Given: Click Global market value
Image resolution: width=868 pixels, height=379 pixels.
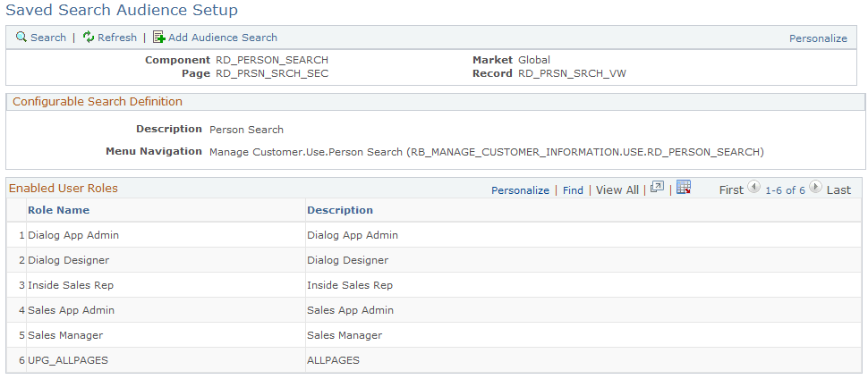Looking at the screenshot, I should 534,60.
